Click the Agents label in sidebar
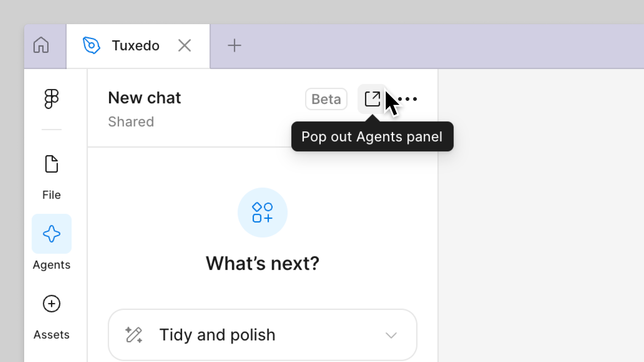This screenshot has height=362, width=644. point(52,265)
